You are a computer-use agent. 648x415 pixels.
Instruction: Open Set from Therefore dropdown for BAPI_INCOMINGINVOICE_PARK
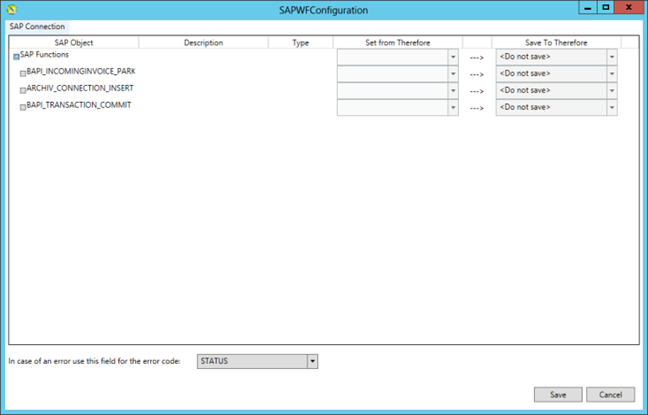tap(452, 74)
